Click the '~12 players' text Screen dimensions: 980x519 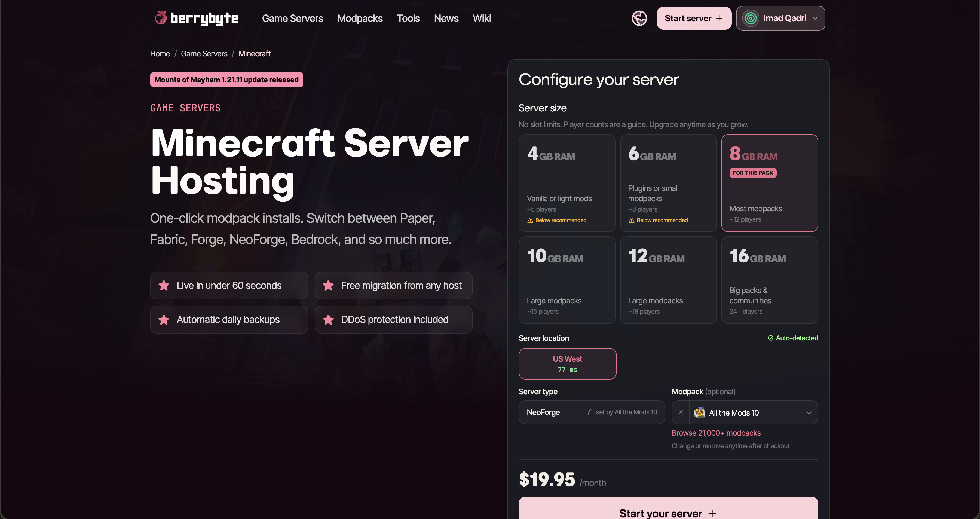tap(745, 219)
